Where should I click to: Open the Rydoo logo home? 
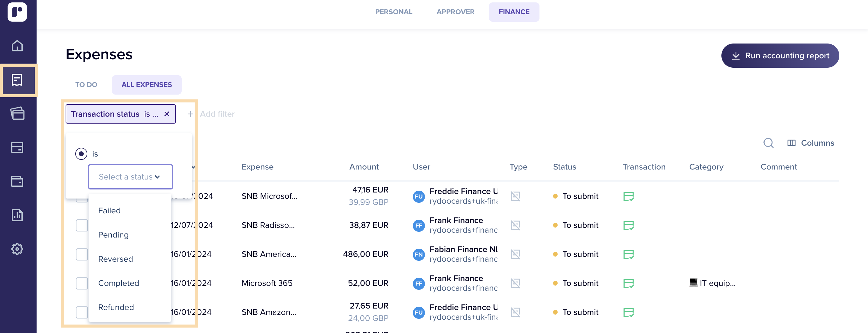coord(17,12)
